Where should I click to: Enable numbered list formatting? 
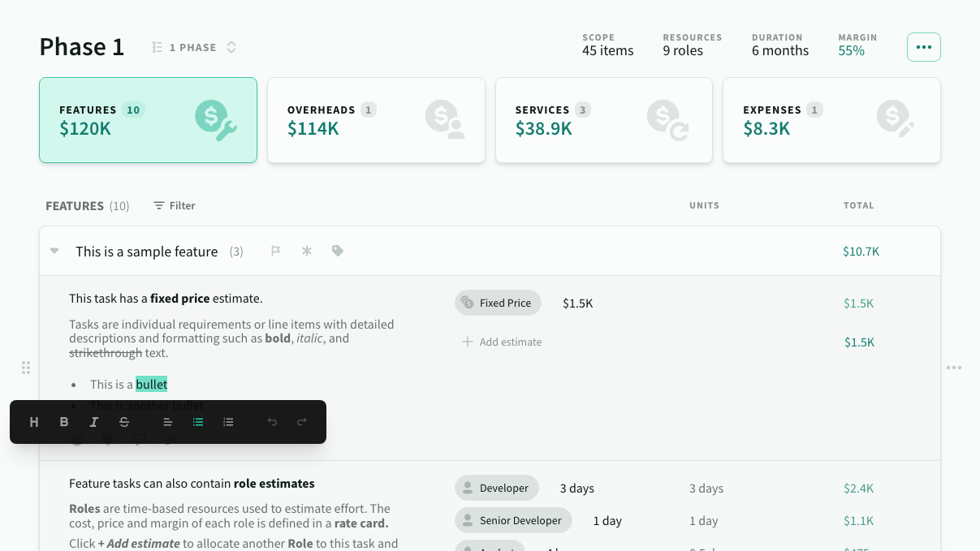[x=228, y=422]
